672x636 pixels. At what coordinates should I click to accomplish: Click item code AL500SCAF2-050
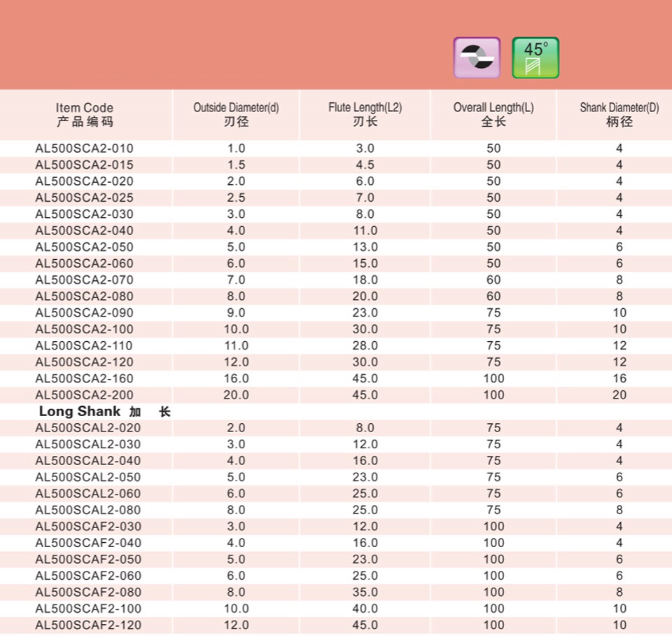[88, 559]
